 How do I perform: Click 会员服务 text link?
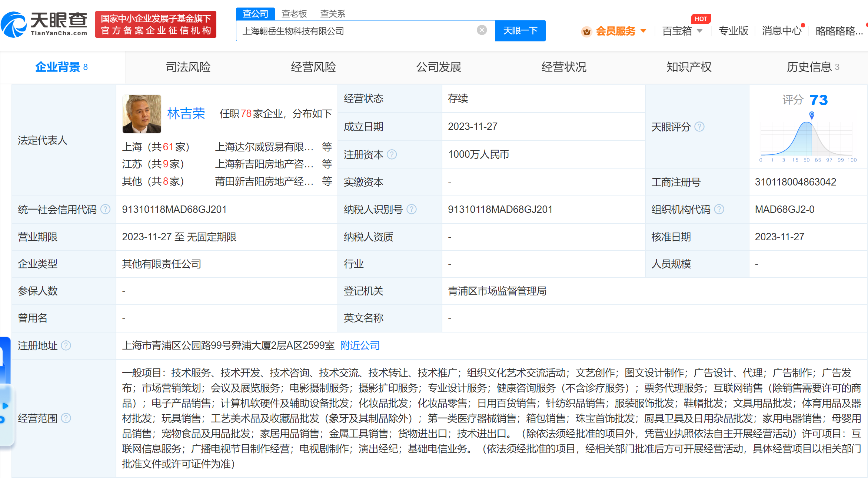[616, 31]
